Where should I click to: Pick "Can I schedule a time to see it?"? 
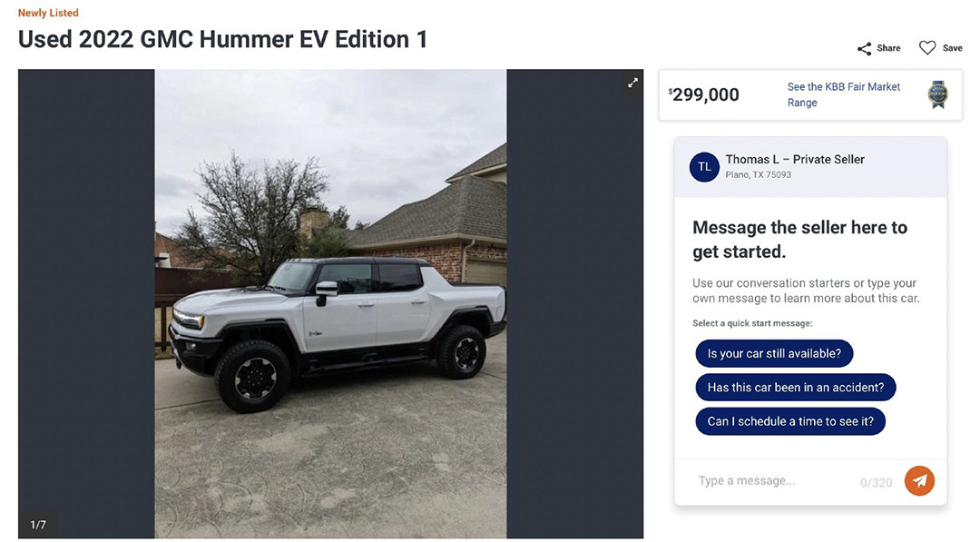click(789, 421)
